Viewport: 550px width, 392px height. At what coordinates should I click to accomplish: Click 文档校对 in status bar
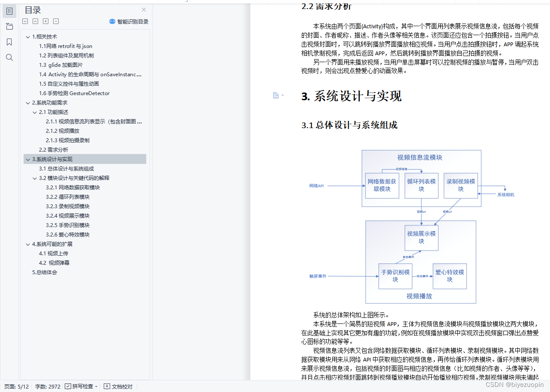pyautogui.click(x=118, y=386)
